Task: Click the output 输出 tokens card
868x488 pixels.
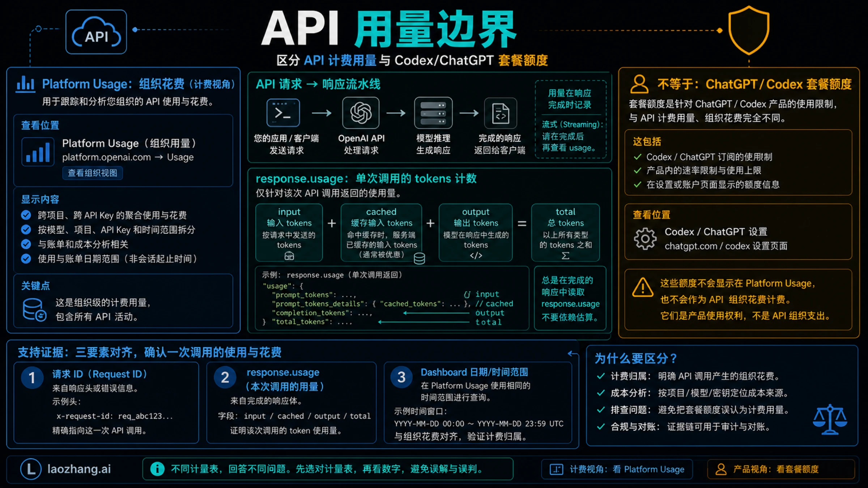Action: coord(476,232)
